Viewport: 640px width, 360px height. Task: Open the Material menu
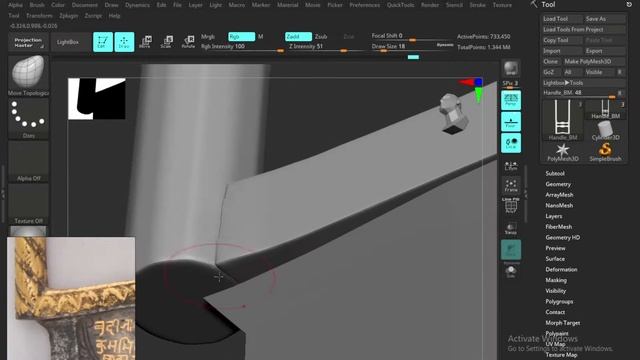(288, 5)
